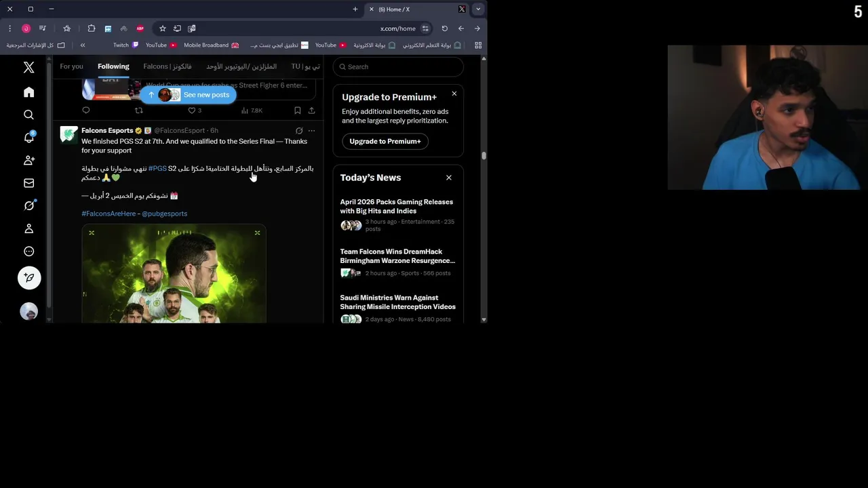Open Messages envelope in sidebar
This screenshot has width=868, height=488.
point(28,183)
